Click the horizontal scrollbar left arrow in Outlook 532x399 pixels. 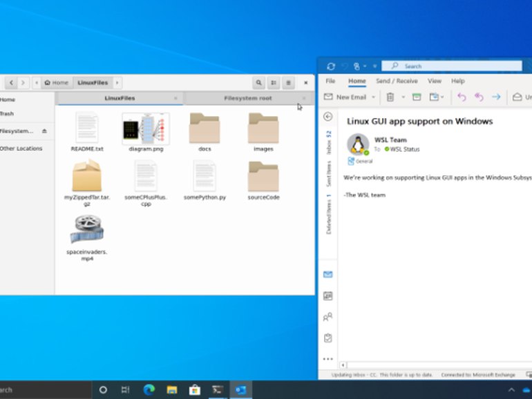coord(343,365)
